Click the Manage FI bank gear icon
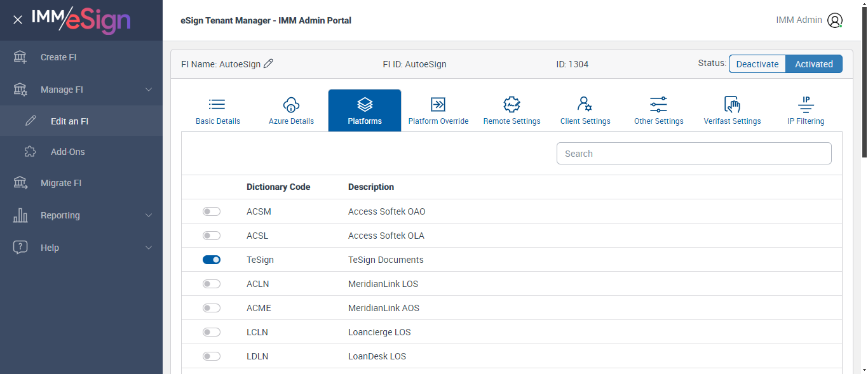Screen dimensions: 868x374 point(20,90)
